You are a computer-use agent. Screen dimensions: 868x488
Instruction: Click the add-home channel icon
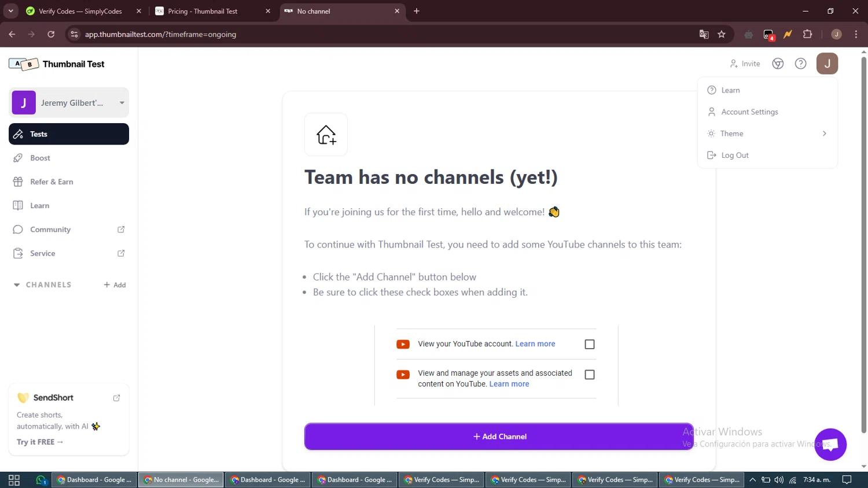pyautogui.click(x=326, y=135)
